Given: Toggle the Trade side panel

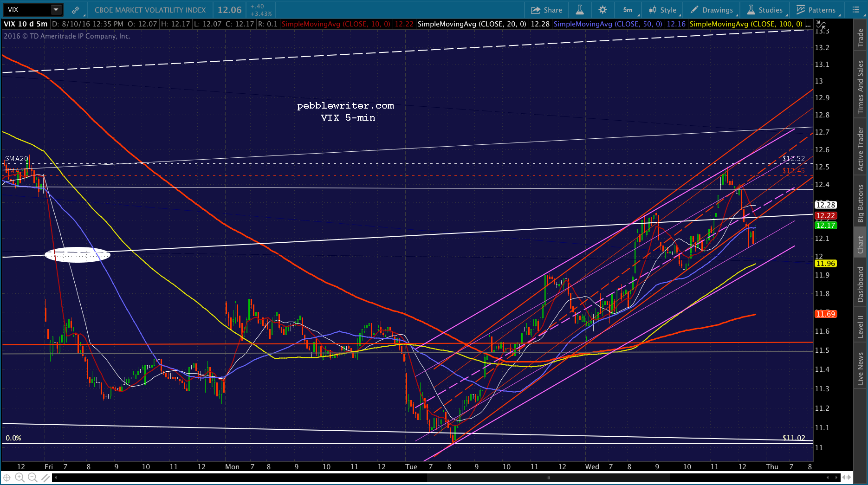Looking at the screenshot, I should tap(860, 37).
